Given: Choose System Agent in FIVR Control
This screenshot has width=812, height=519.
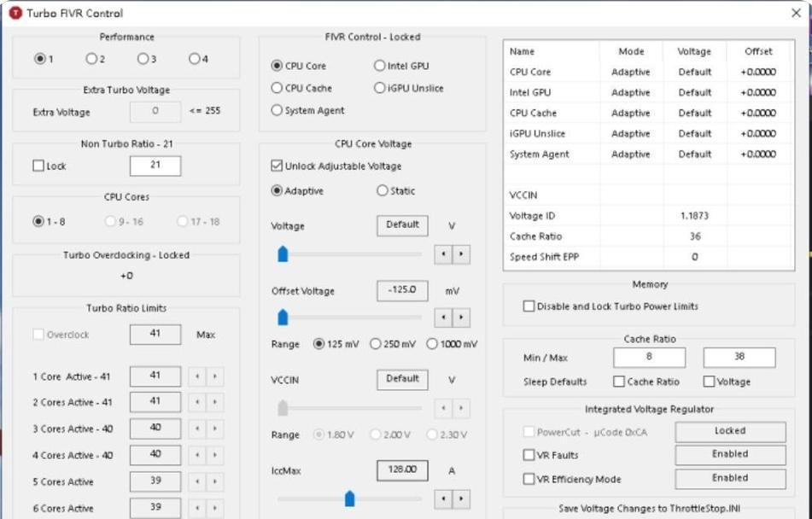Looking at the screenshot, I should point(277,110).
